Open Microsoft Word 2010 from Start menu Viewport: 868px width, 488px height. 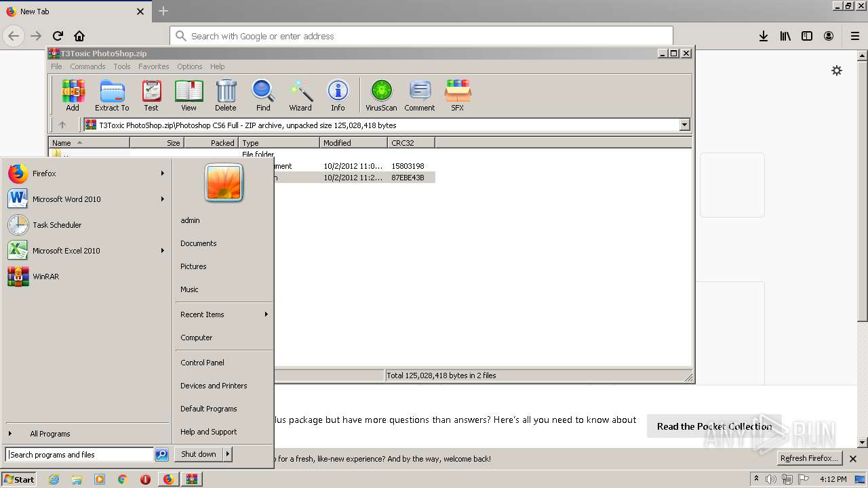point(85,199)
